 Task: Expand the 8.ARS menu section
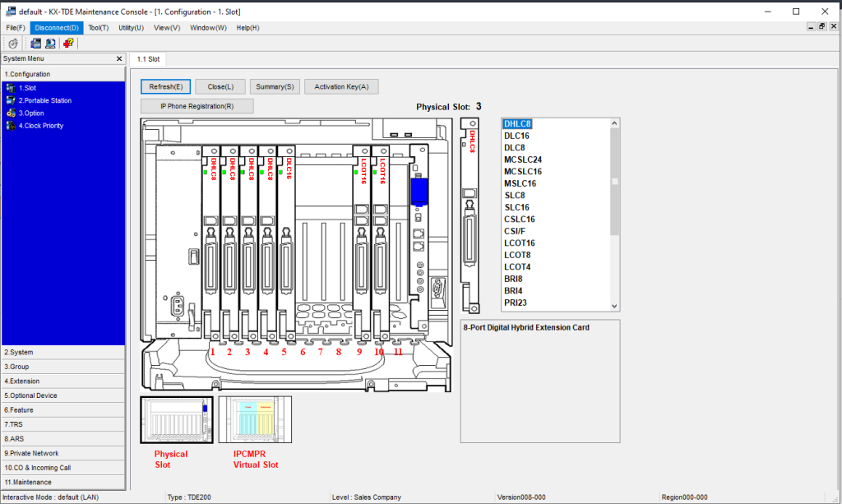62,439
